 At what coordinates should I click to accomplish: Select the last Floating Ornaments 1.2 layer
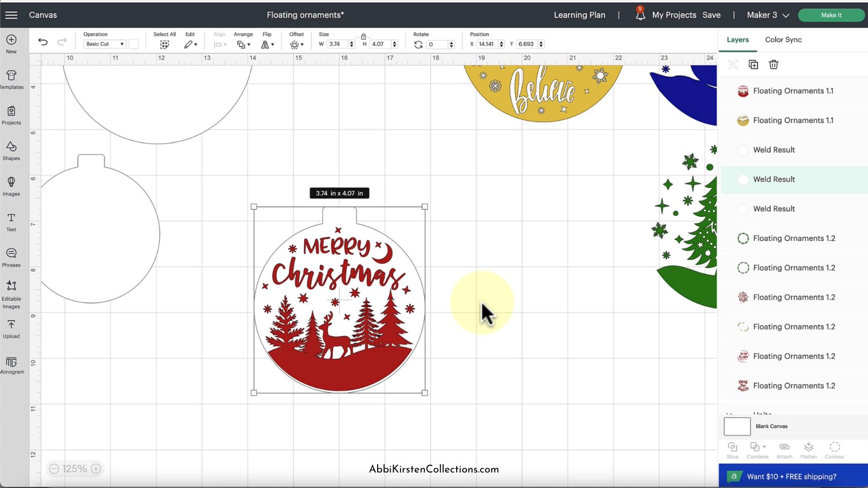(x=794, y=386)
